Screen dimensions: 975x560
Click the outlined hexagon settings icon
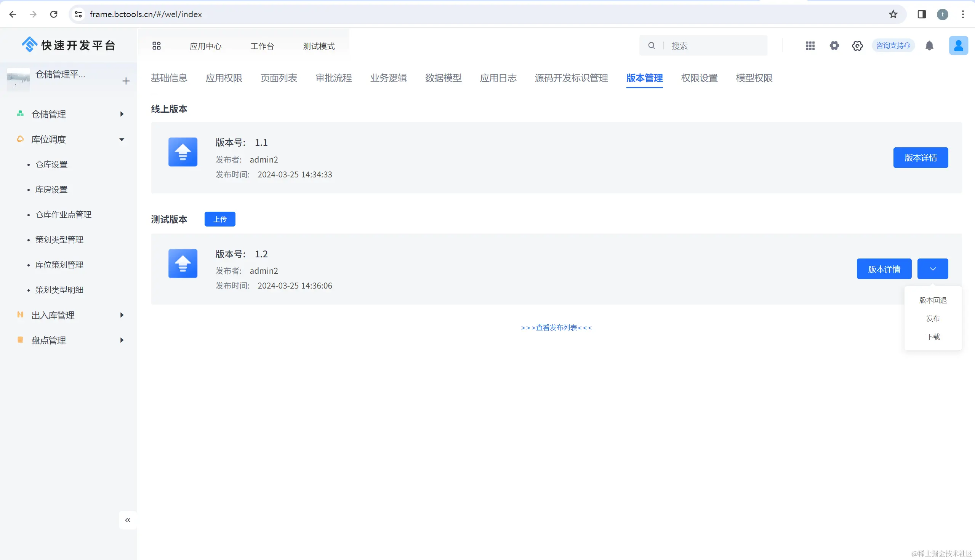pos(857,46)
